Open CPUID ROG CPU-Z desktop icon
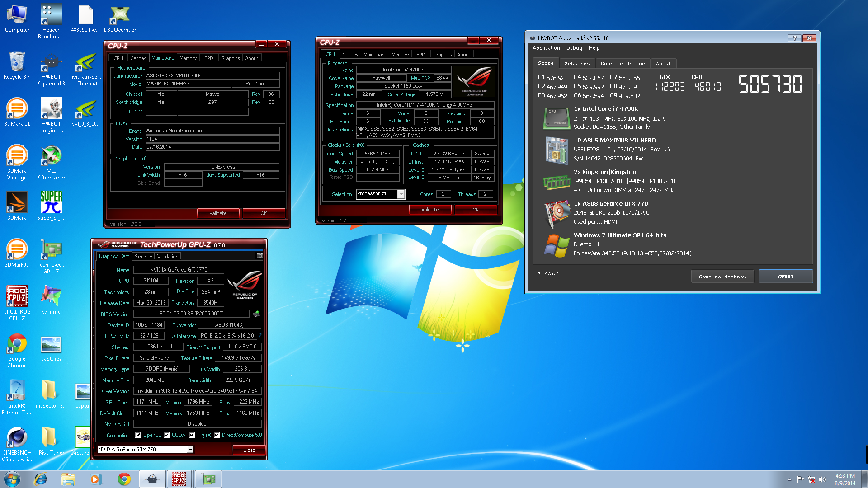The height and width of the screenshot is (488, 868). pos(17,304)
